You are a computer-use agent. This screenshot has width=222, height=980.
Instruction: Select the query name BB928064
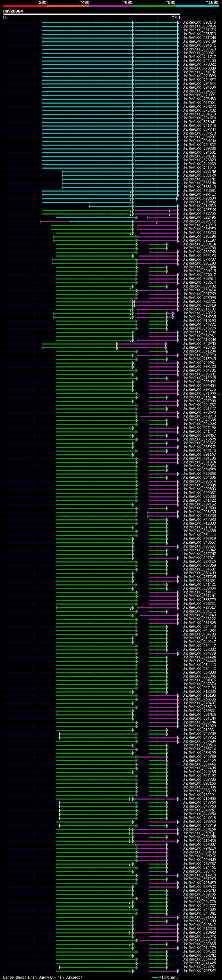coord(13,11)
